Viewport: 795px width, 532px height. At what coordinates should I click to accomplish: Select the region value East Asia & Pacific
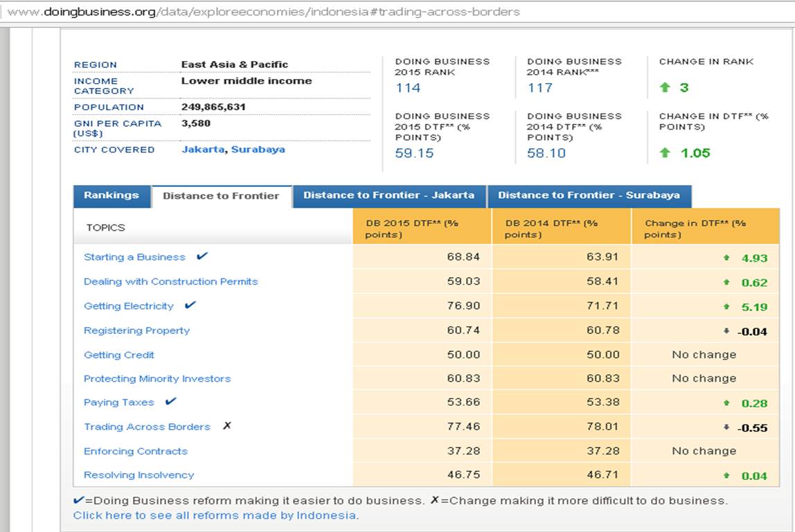tap(235, 64)
